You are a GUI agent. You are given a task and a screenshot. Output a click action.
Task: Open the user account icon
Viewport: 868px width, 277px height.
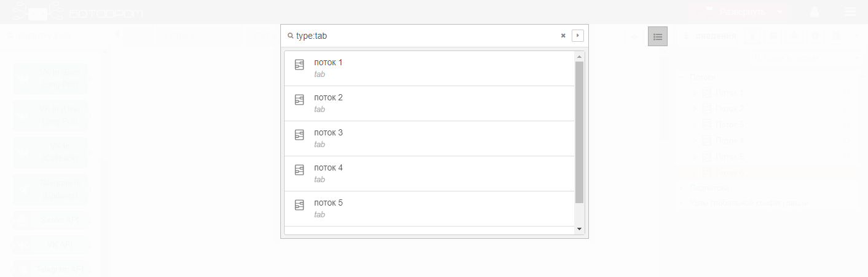[x=815, y=11]
